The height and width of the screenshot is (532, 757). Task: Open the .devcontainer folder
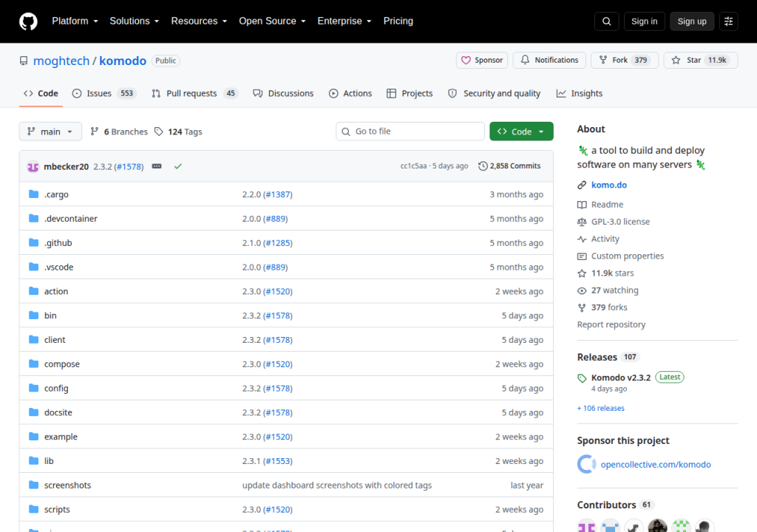(x=70, y=219)
